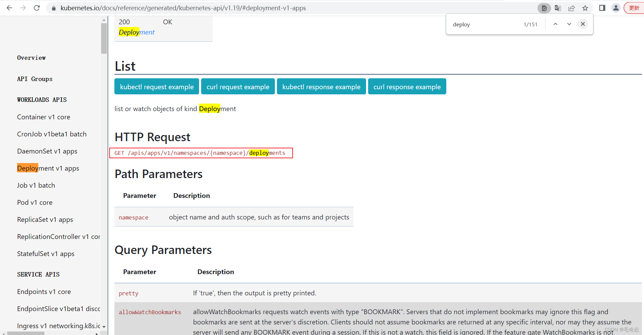Open Container v1 core in sidebar
The width and height of the screenshot is (644, 335).
click(44, 117)
